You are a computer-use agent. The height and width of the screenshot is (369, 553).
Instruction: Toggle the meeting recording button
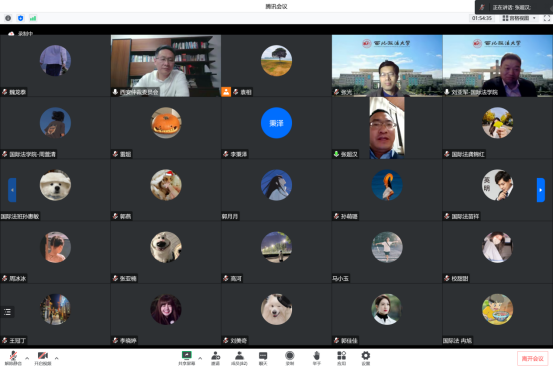(290, 358)
